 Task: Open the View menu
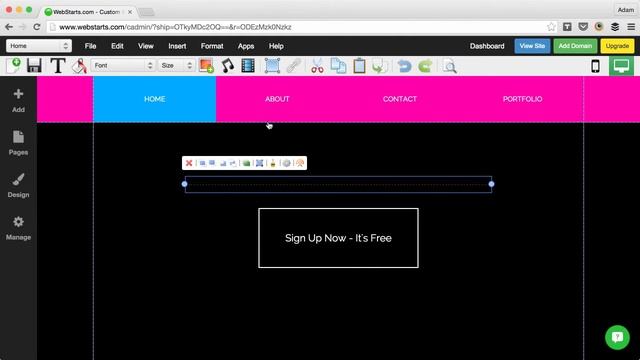(146, 46)
